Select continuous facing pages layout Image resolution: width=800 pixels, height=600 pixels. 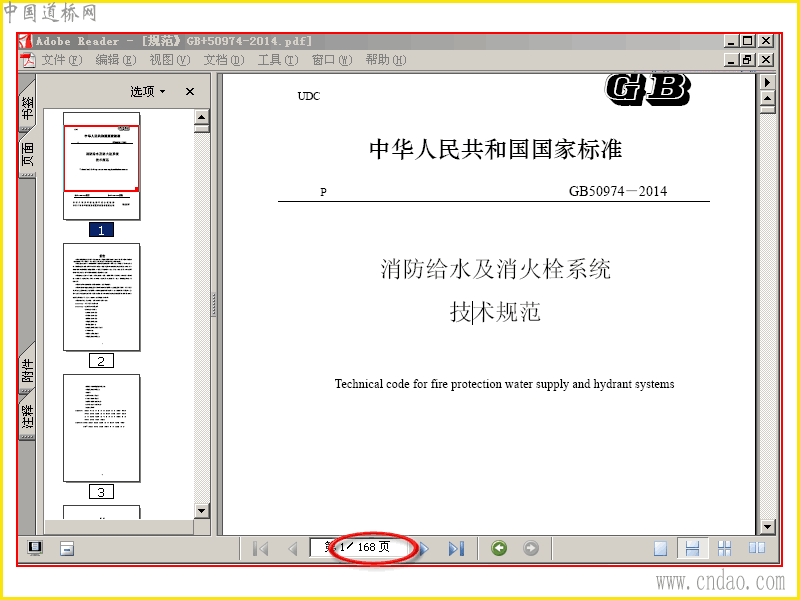724,548
